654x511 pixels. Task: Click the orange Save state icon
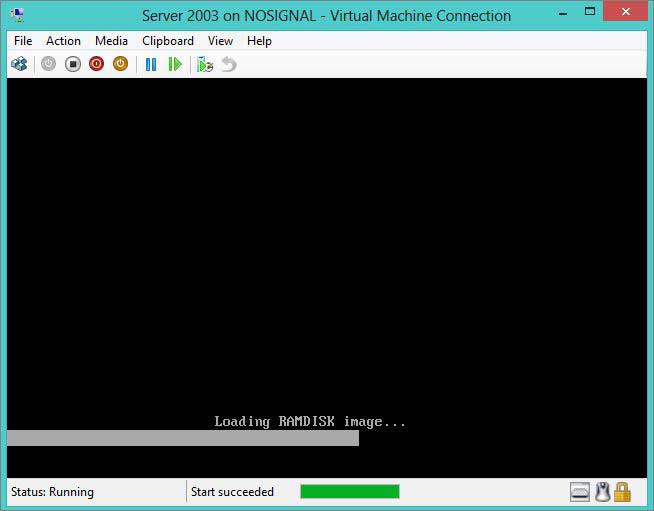120,64
